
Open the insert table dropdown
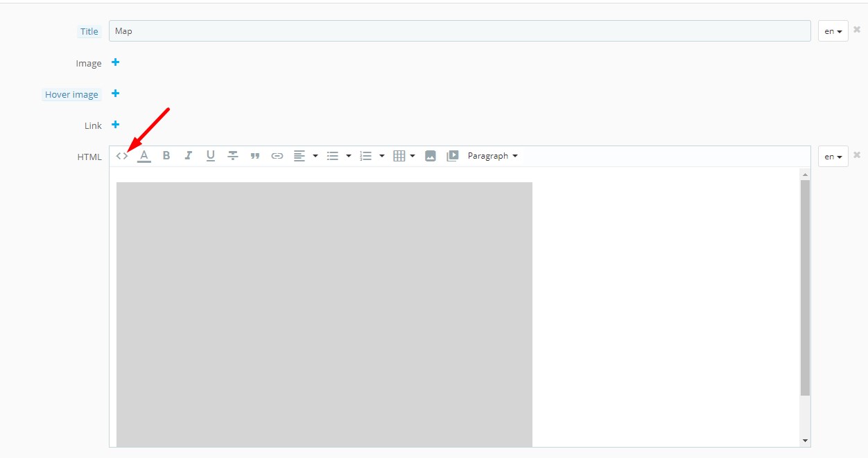(x=404, y=156)
